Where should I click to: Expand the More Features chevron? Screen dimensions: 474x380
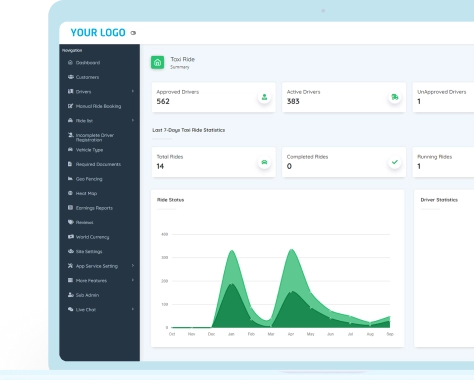[x=133, y=280]
